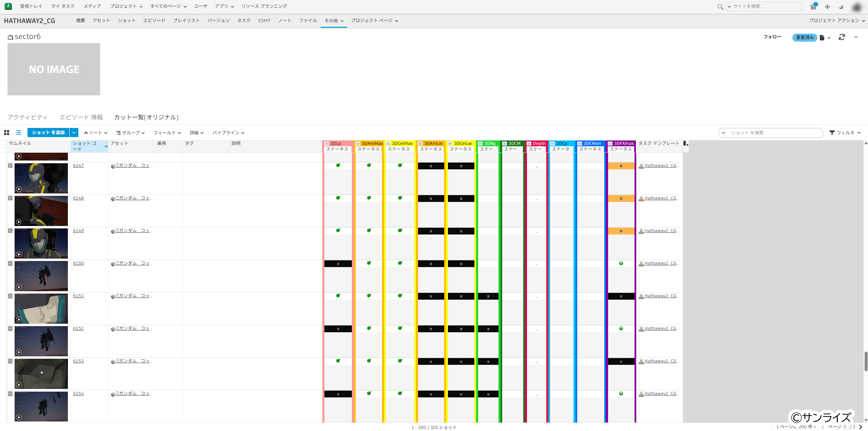Viewport: 868px width, 431px height.
Task: Collapse the Depth pipeline step column
Action: pos(529,144)
